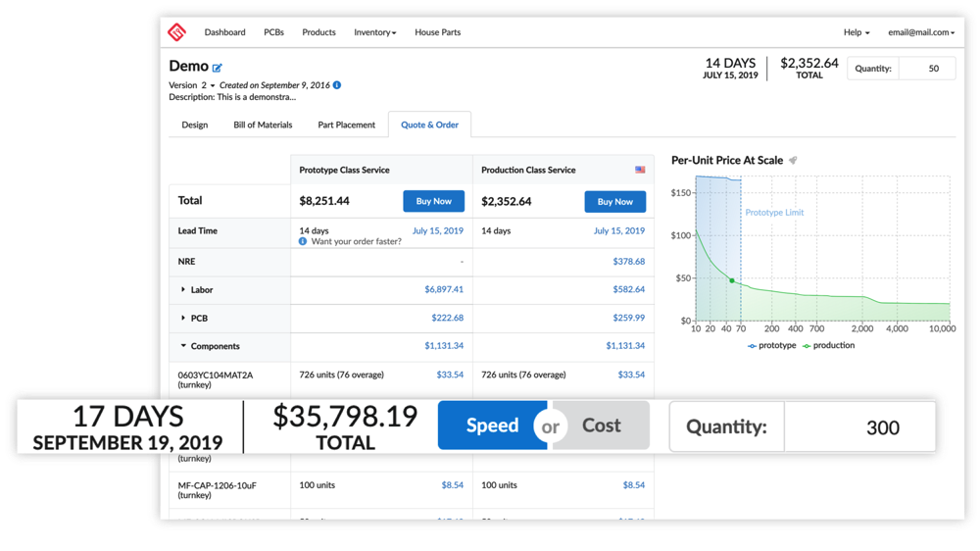This screenshot has height=551, width=980.
Task: Click the US flag icon in Production column
Action: pyautogui.click(x=640, y=170)
